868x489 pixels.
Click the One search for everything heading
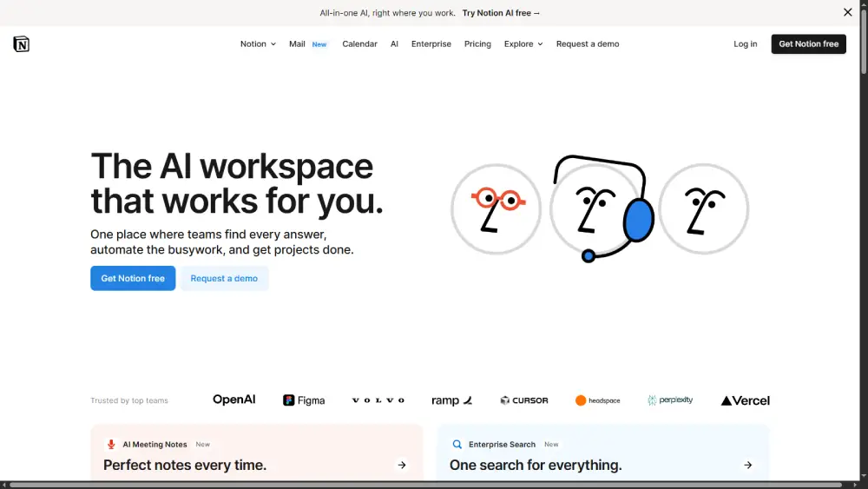coord(536,466)
